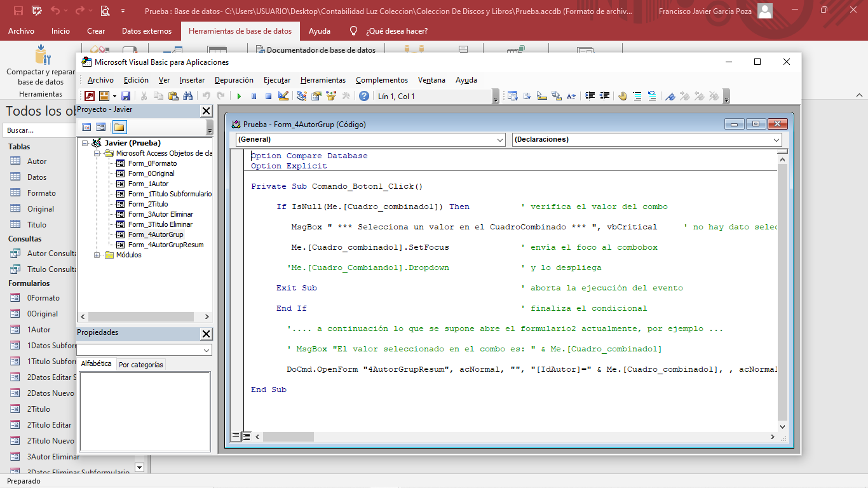Click the Toolbox hammer-wrench icon
The width and height of the screenshot is (868, 488).
346,96
